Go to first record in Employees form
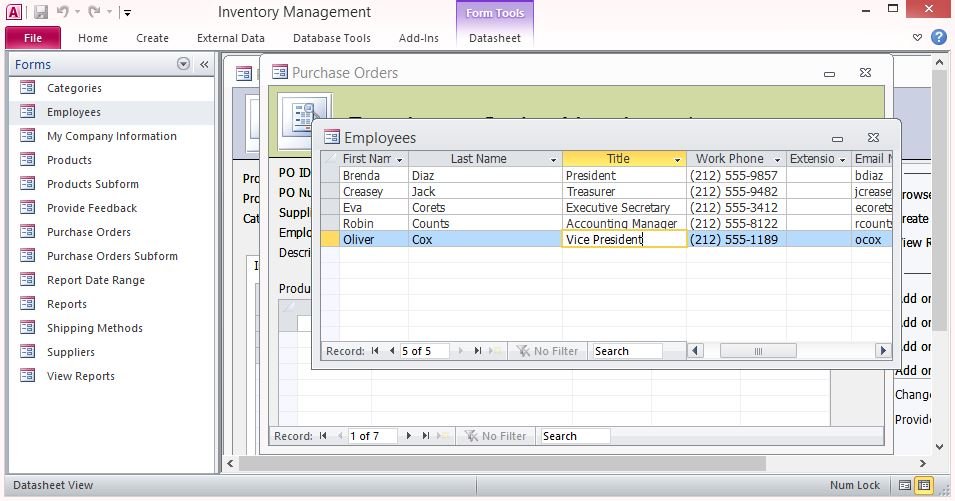The height and width of the screenshot is (501, 955). [376, 351]
